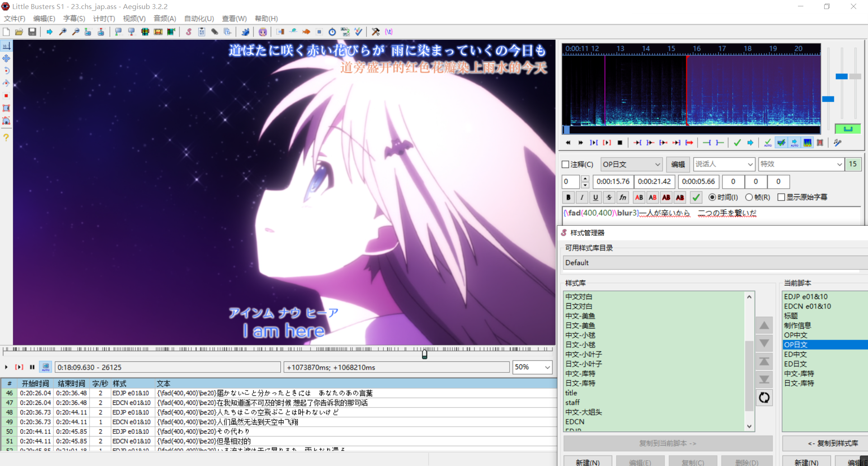Click sort styles circular arrow button
Viewport: 868px width, 466px height.
tap(764, 398)
